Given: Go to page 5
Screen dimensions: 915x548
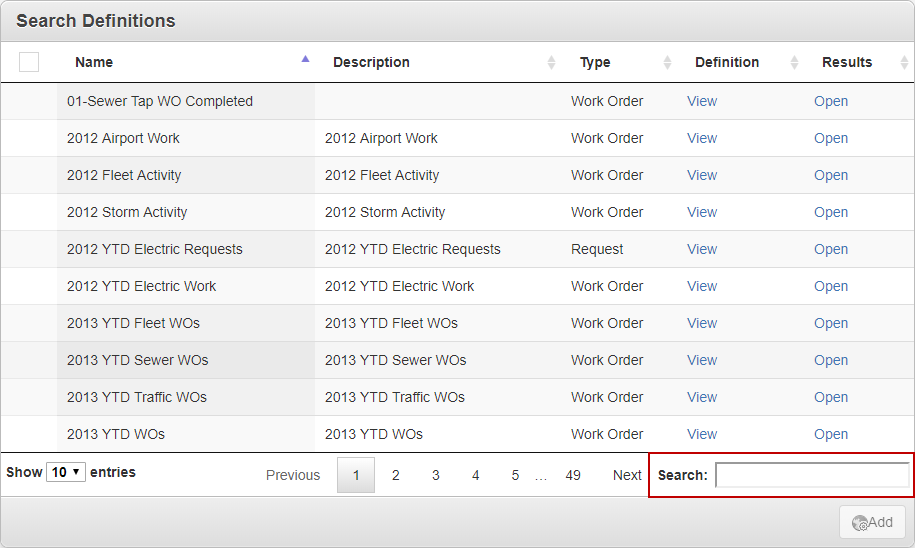Looking at the screenshot, I should point(515,475).
